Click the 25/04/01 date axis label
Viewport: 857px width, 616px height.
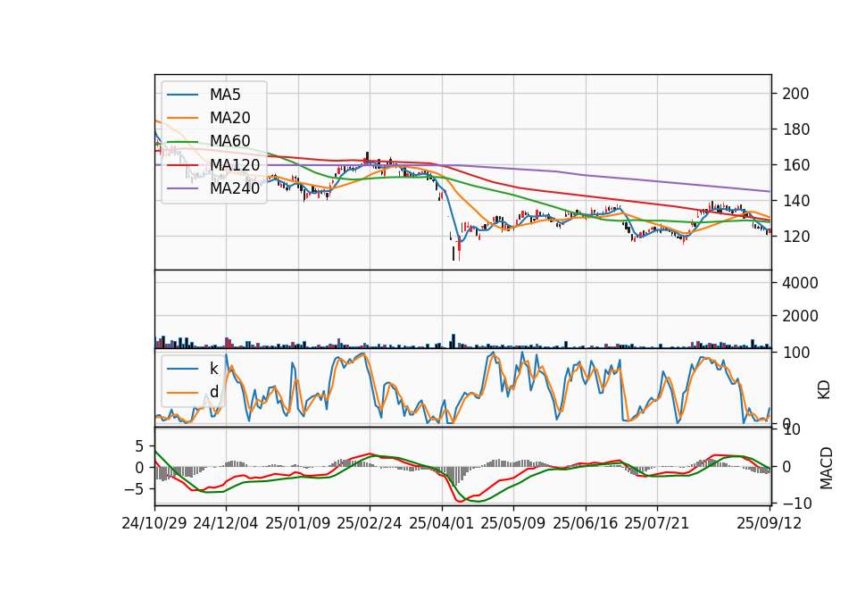[x=441, y=523]
